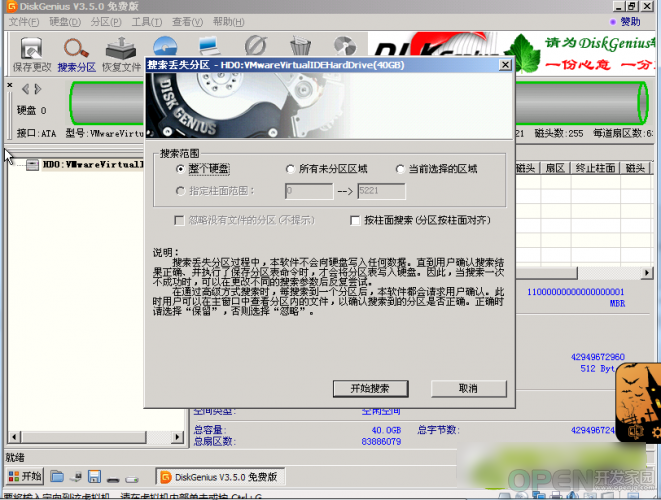661x500 pixels.
Task: Close the Search Lost Partition dialog
Action: 505,65
